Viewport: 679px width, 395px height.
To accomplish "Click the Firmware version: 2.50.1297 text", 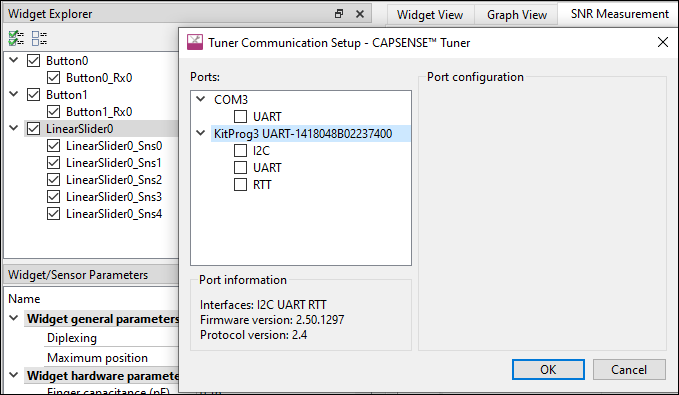I will tap(272, 320).
